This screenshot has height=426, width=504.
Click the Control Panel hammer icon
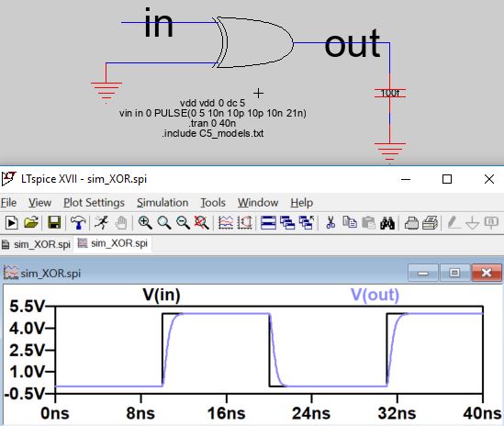[x=78, y=222]
